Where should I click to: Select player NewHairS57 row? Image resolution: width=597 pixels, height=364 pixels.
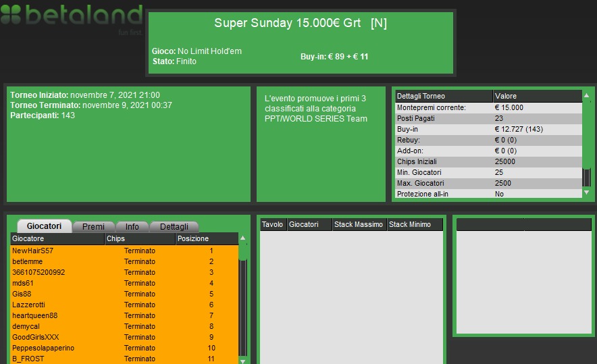124,251
